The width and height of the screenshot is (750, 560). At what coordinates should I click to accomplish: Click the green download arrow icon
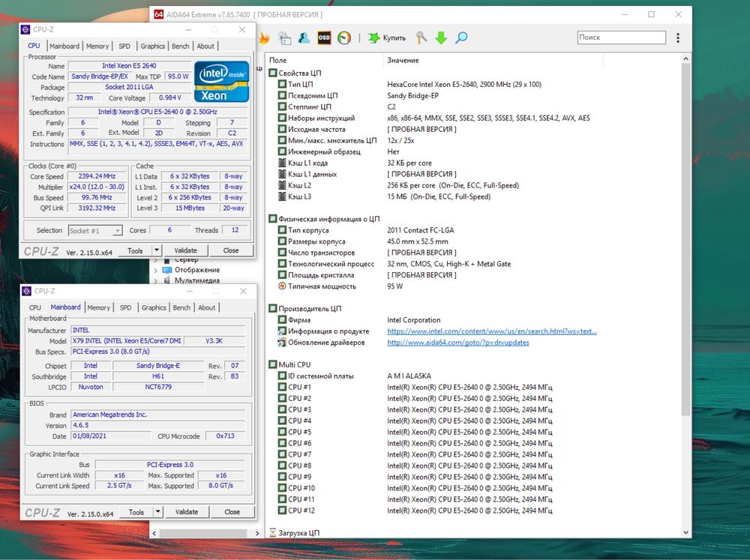[x=441, y=37]
